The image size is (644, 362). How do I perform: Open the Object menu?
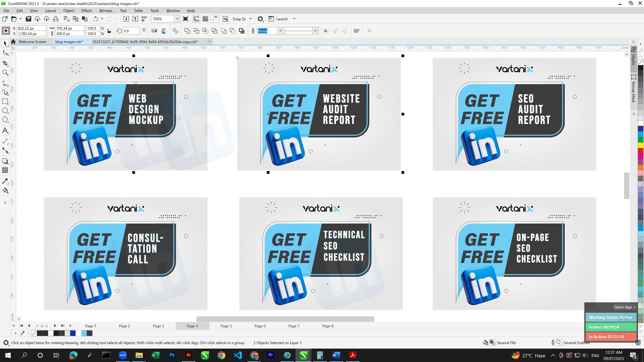coord(68,11)
